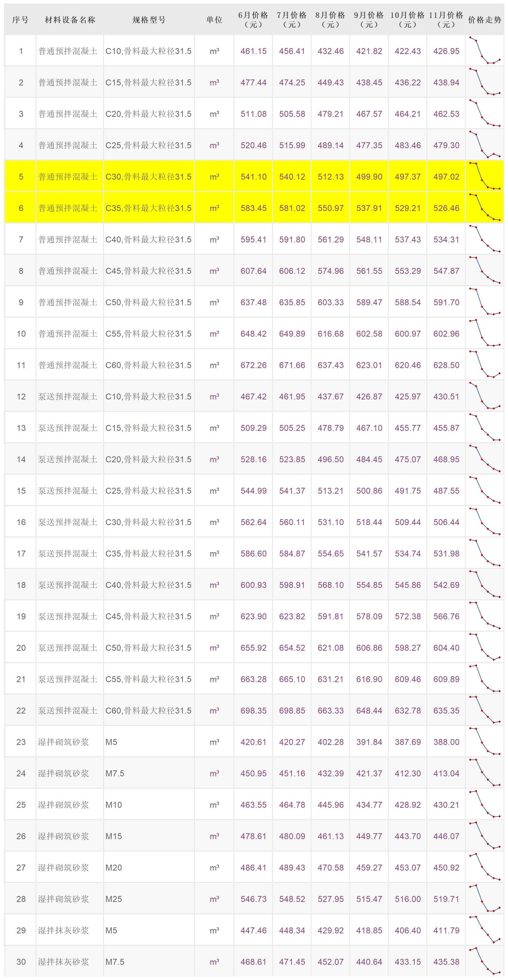
Task: Click the price trend chart in row 30
Action: click(x=484, y=961)
